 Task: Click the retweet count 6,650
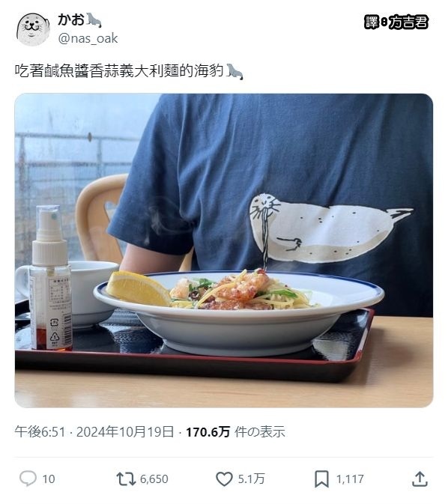coord(154,479)
